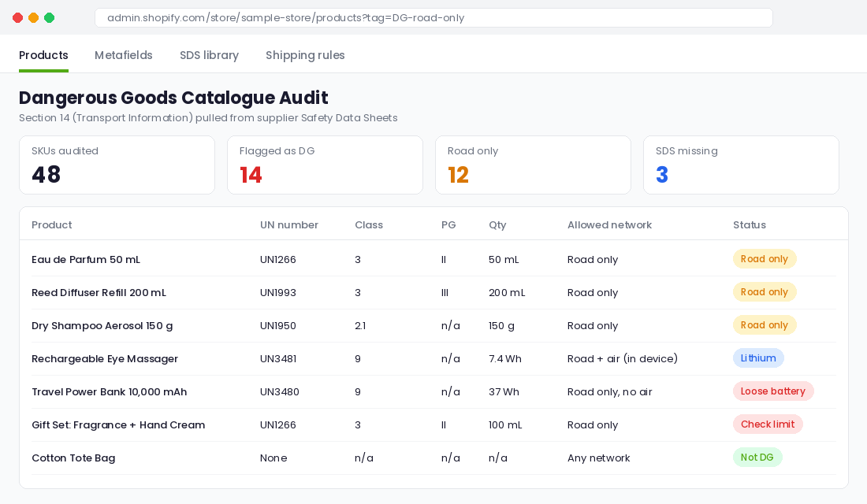Open the Travel Power Bank 10,000 mAh product

(109, 392)
